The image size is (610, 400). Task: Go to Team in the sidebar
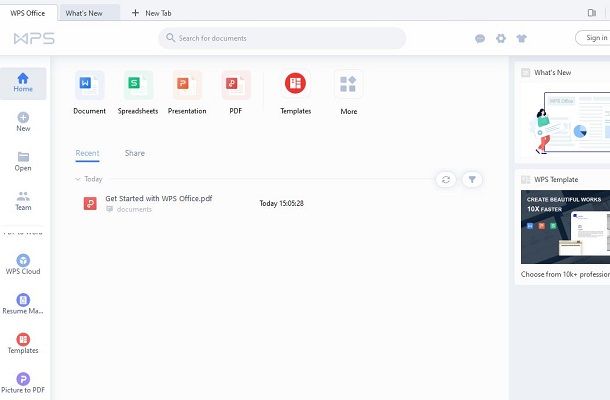click(23, 201)
